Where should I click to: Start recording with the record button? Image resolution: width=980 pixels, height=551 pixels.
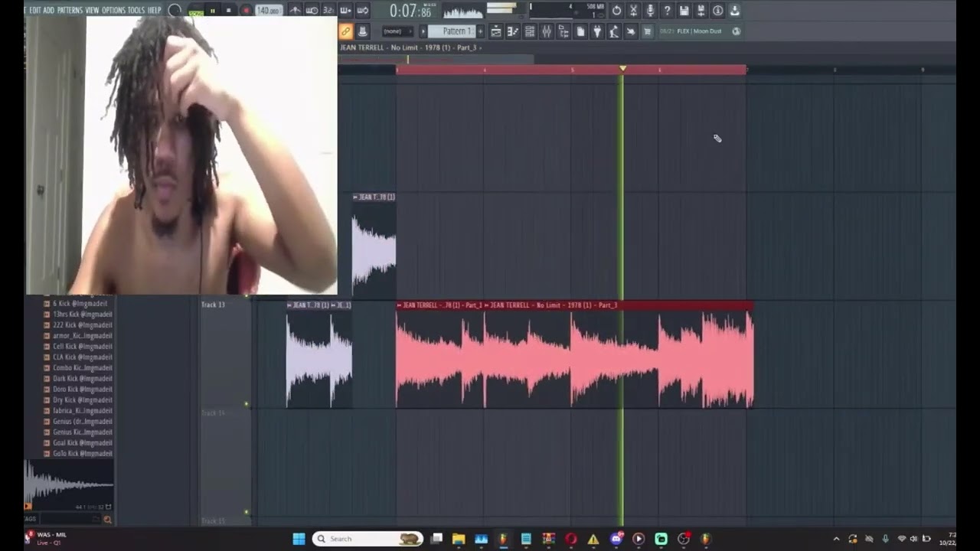pyautogui.click(x=246, y=11)
